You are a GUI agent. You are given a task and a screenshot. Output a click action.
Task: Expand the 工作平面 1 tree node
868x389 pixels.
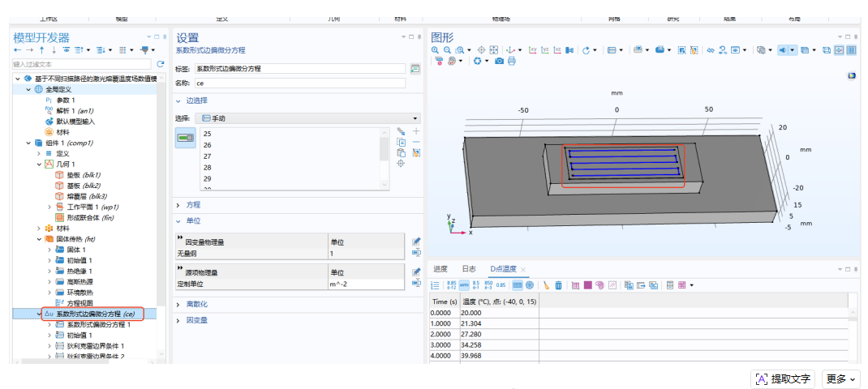tap(50, 207)
